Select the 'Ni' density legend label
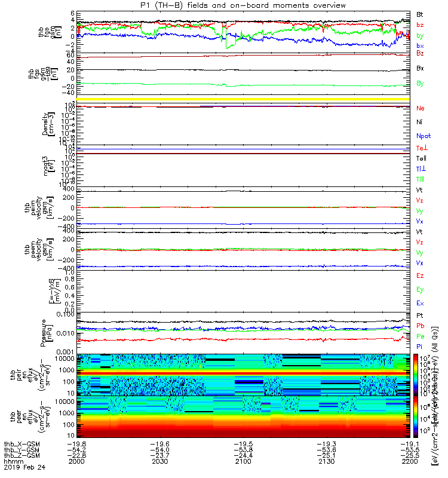 tap(419, 122)
